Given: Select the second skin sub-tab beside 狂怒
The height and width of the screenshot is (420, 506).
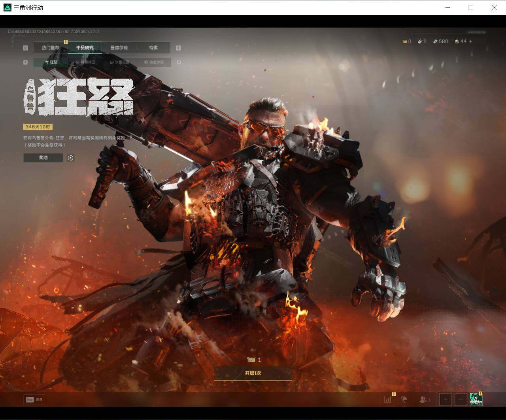Looking at the screenshot, I should (x=85, y=62).
